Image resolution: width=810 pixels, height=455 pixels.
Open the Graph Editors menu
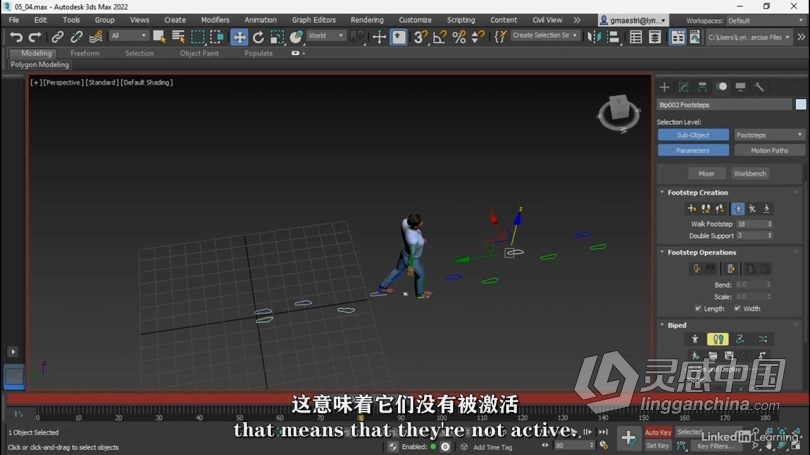314,20
